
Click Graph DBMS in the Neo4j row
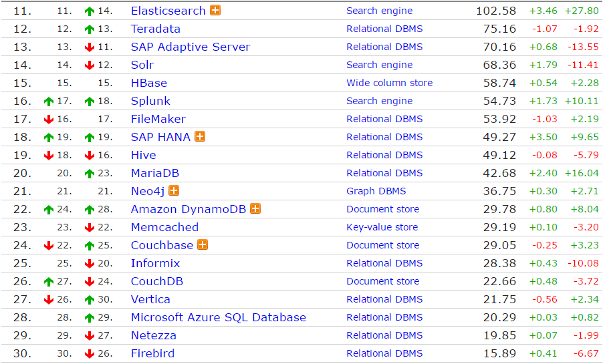pyautogui.click(x=376, y=192)
